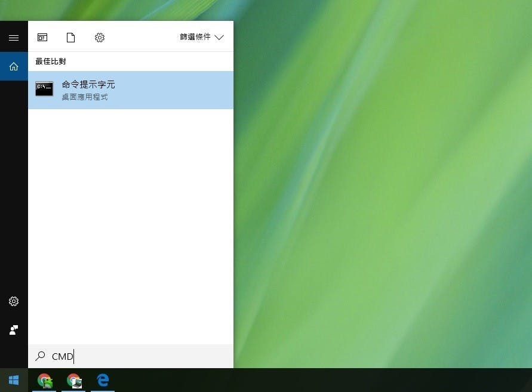
Task: Expand the 篩選條件 filter dropdown
Action: [x=202, y=37]
